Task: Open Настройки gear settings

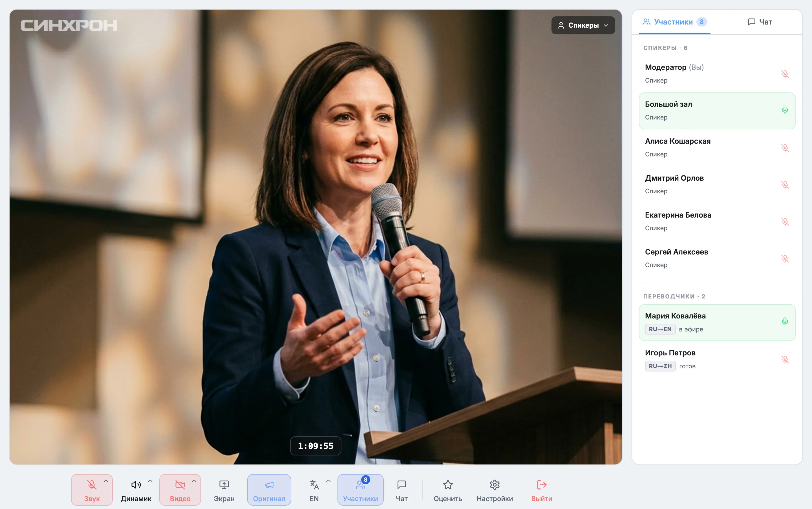Action: click(495, 485)
